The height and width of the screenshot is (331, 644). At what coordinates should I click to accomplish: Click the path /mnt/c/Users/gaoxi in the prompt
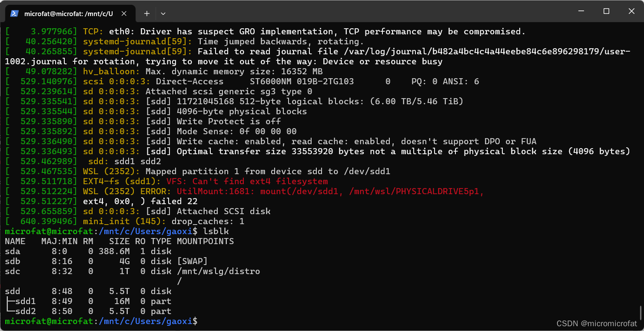(x=146, y=231)
